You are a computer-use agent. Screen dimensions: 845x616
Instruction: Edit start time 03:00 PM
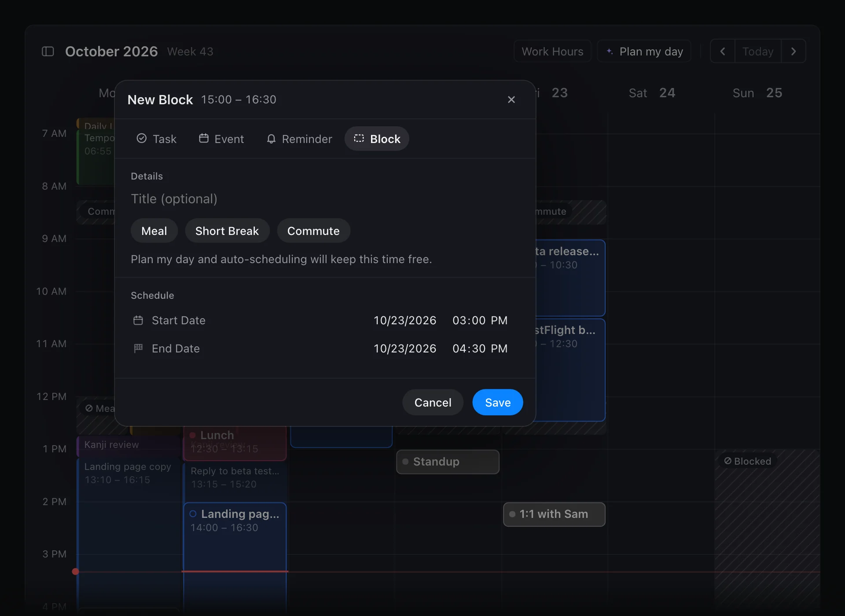tap(480, 320)
